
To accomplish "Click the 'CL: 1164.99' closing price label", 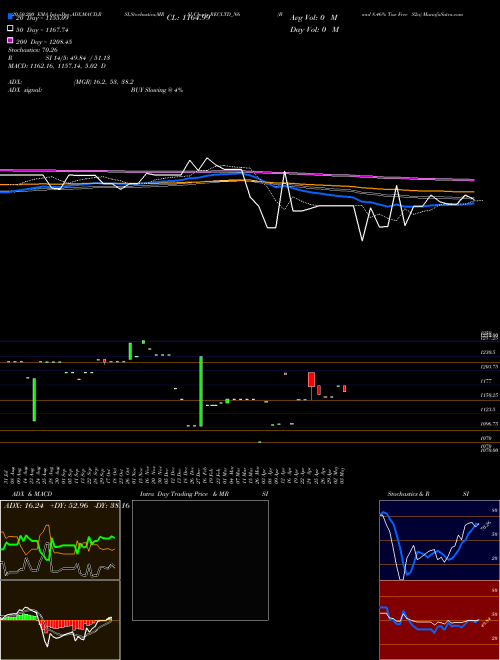I will tap(188, 18).
